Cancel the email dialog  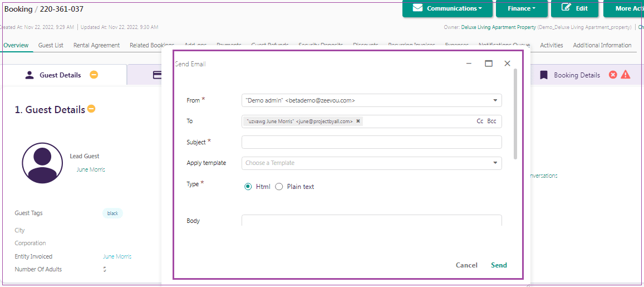(x=466, y=265)
